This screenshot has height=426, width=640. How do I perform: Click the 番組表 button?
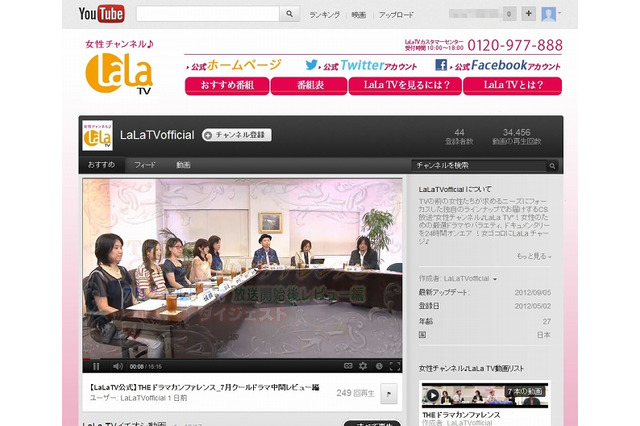[x=309, y=86]
